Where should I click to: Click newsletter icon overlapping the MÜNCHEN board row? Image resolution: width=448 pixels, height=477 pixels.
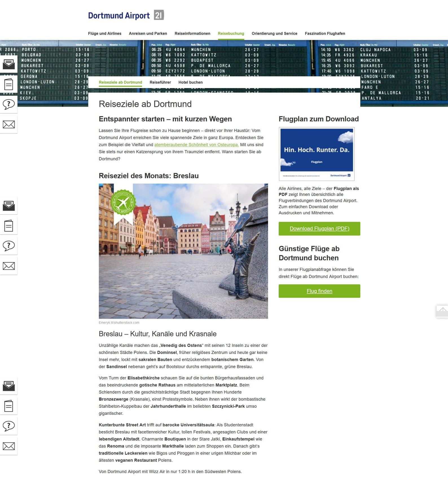tap(9, 64)
